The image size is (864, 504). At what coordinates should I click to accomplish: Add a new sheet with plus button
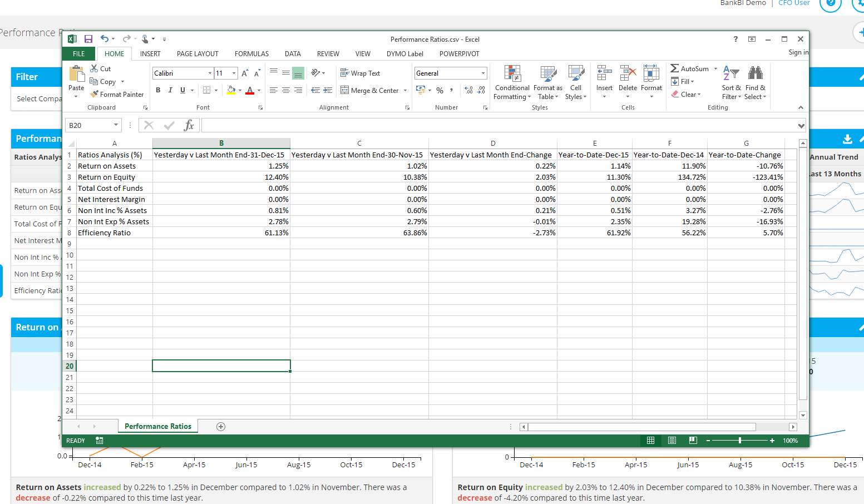point(221,427)
